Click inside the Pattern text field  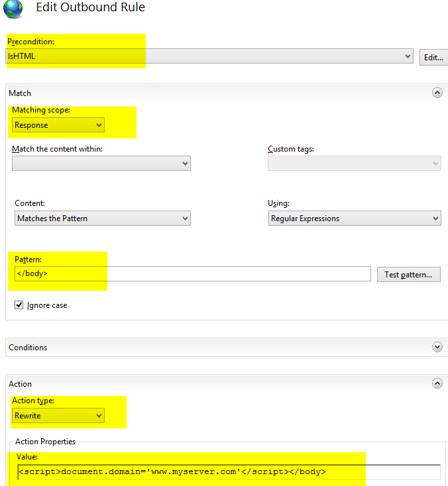coord(193,273)
